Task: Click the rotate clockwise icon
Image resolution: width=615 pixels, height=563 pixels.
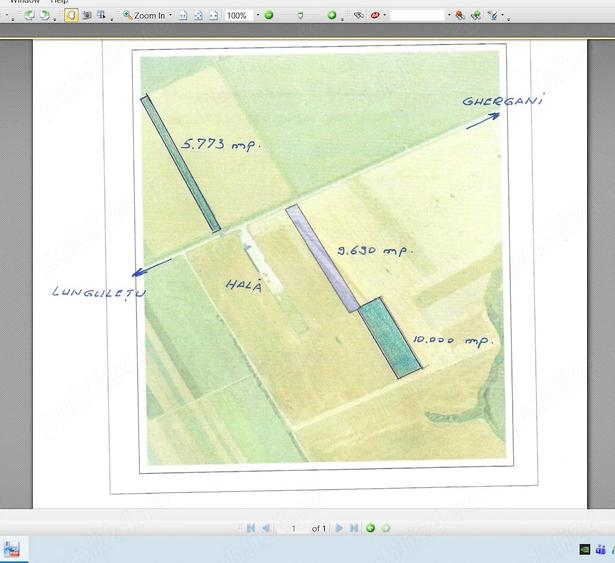Action: coord(45,15)
